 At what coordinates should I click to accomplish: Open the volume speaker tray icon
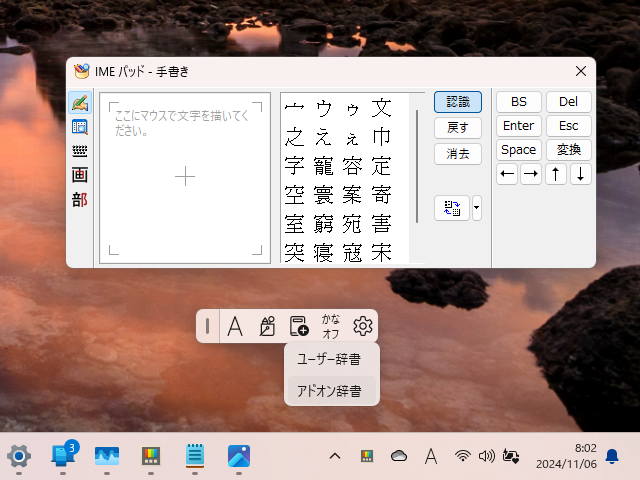pyautogui.click(x=487, y=456)
